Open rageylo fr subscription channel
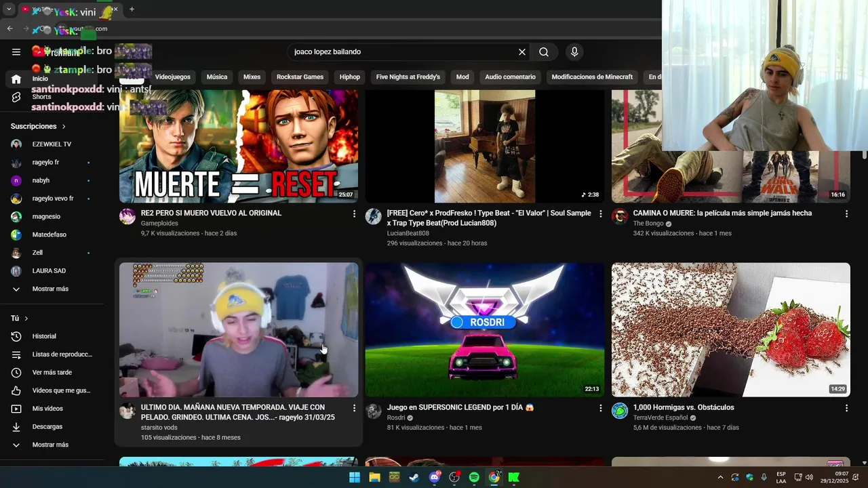Image resolution: width=868 pixels, height=488 pixels. [x=52, y=163]
